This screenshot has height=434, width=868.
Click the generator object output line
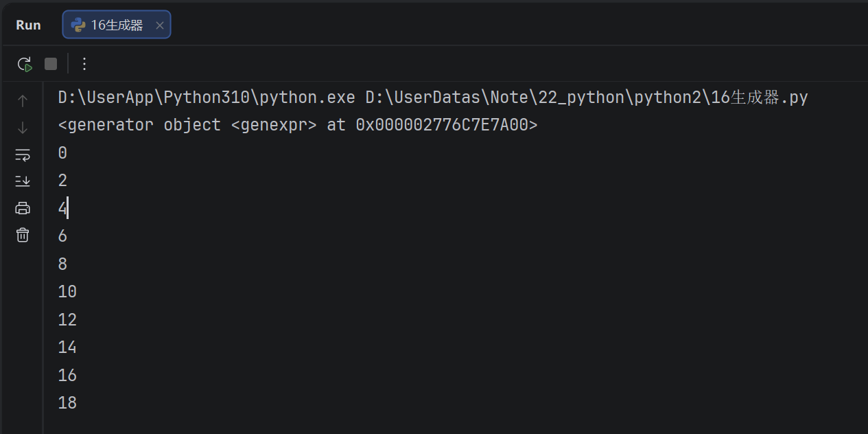click(298, 125)
